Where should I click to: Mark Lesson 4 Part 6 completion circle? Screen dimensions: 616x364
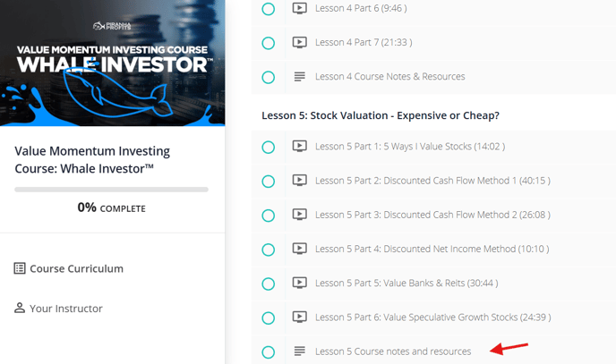[269, 9]
